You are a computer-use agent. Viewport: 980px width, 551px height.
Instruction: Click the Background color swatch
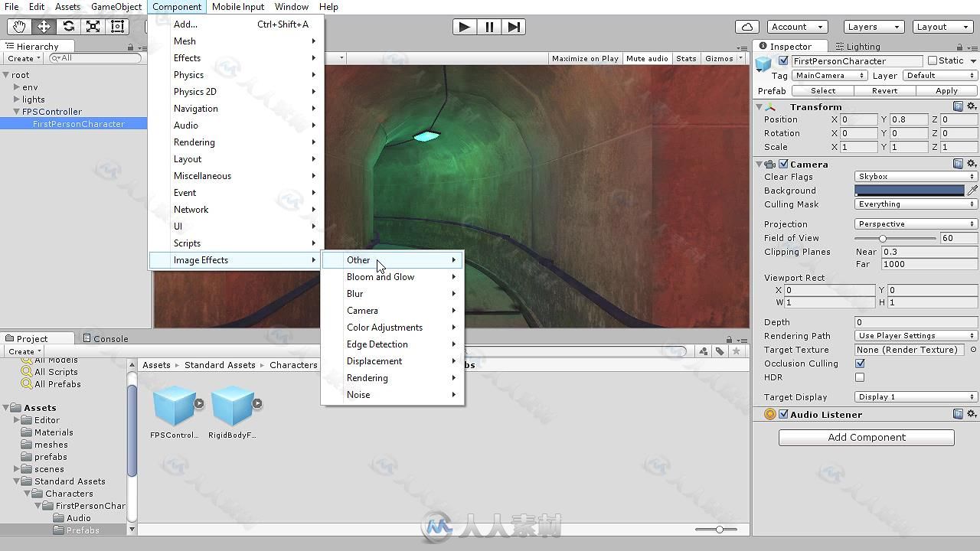coord(910,191)
